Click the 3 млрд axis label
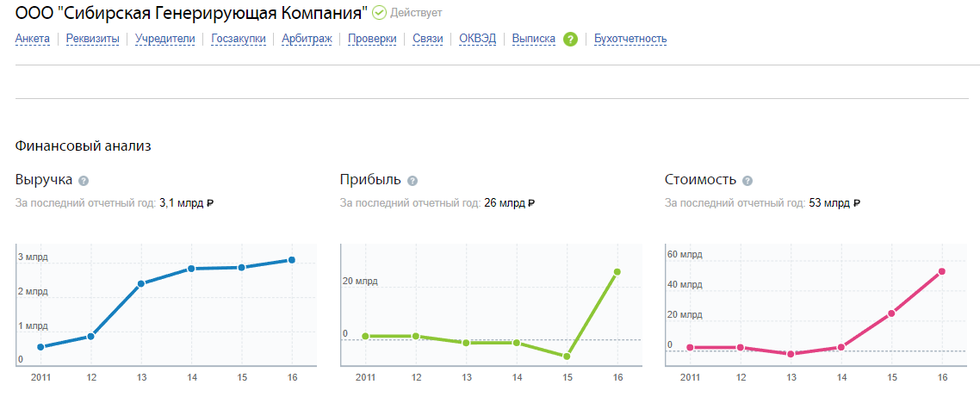Viewport: 980px width, 403px height. [x=33, y=257]
